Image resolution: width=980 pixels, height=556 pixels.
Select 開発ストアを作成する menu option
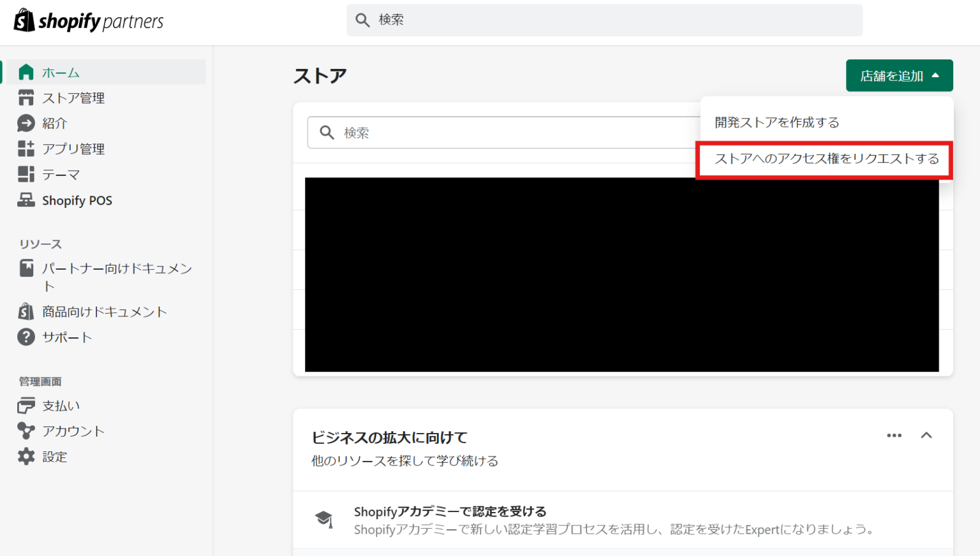[x=776, y=122]
